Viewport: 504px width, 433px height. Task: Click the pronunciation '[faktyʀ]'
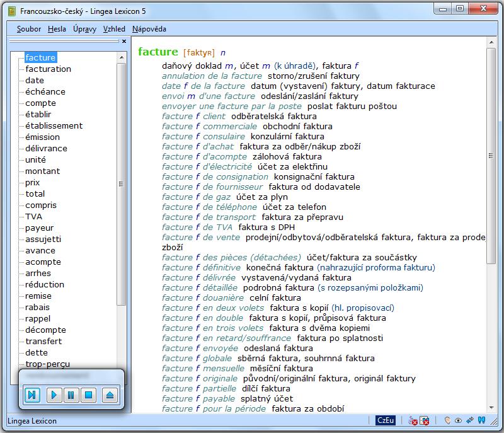199,53
